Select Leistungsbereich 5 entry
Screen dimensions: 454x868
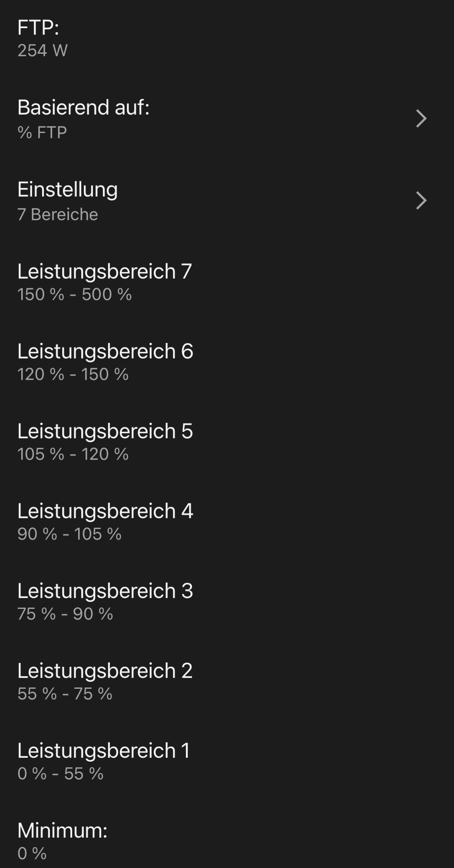pyautogui.click(x=105, y=431)
